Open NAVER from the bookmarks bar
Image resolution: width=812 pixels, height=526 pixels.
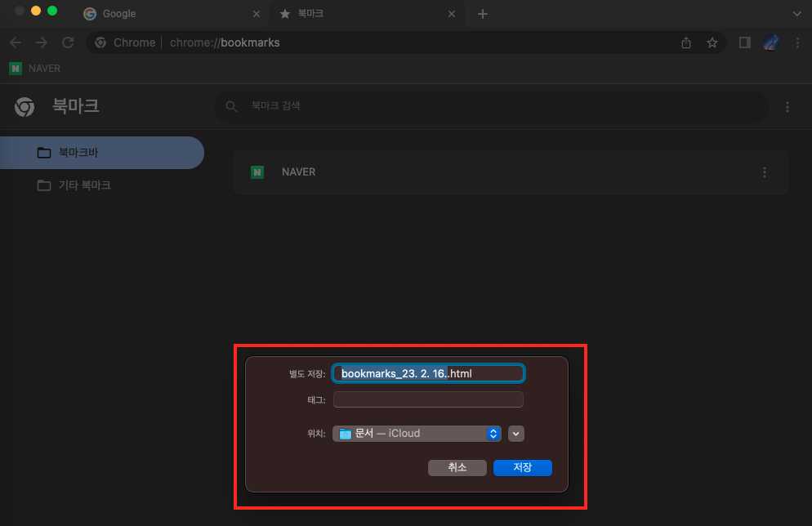[34, 69]
